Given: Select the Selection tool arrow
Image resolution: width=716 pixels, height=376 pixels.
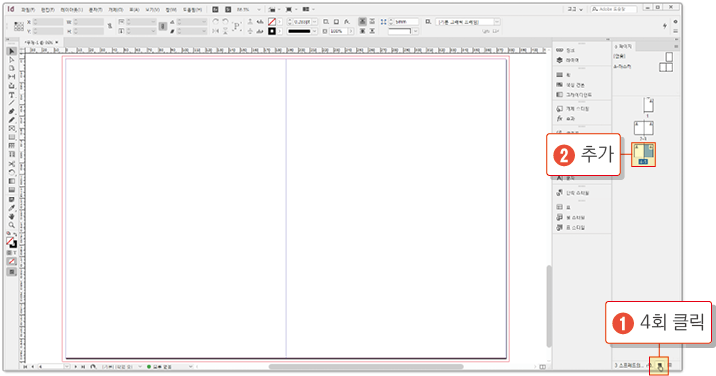Looking at the screenshot, I should pos(12,51).
